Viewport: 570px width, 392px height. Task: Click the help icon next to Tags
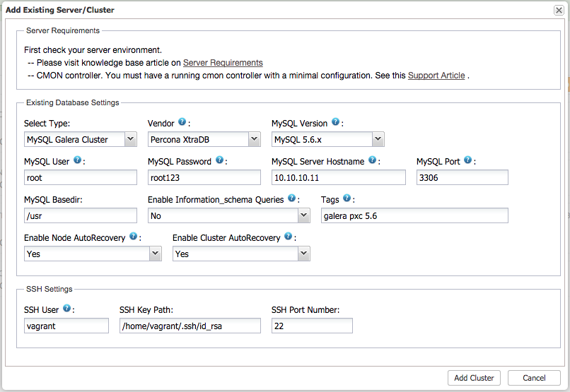347,199
